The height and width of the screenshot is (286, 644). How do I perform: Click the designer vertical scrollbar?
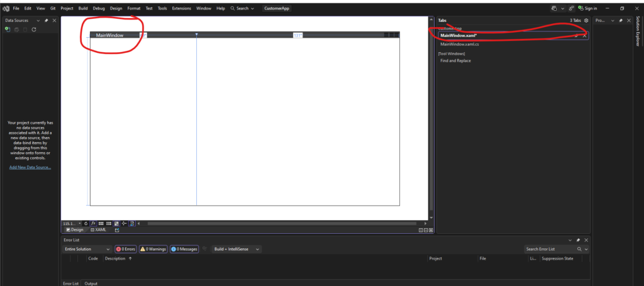tap(431, 118)
